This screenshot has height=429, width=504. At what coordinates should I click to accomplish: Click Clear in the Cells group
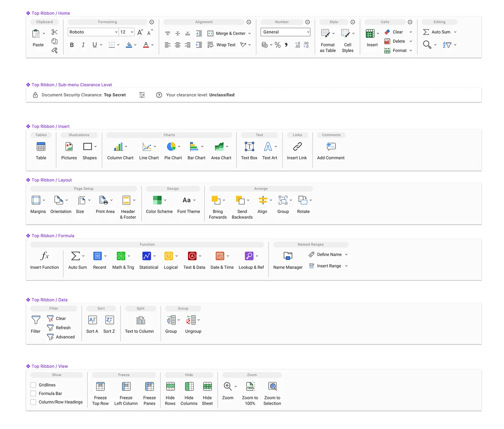(398, 32)
